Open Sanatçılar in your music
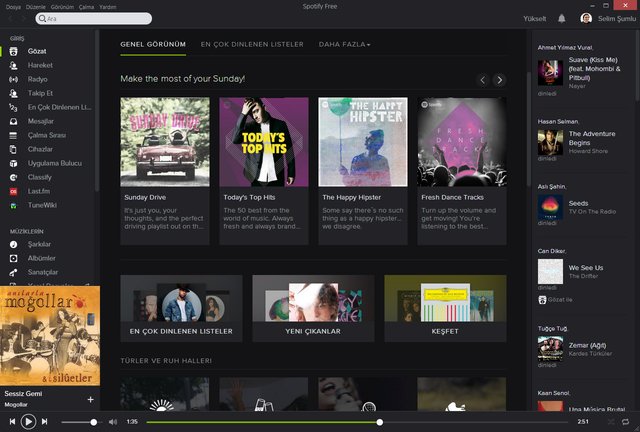The height and width of the screenshot is (432, 640). click(43, 272)
